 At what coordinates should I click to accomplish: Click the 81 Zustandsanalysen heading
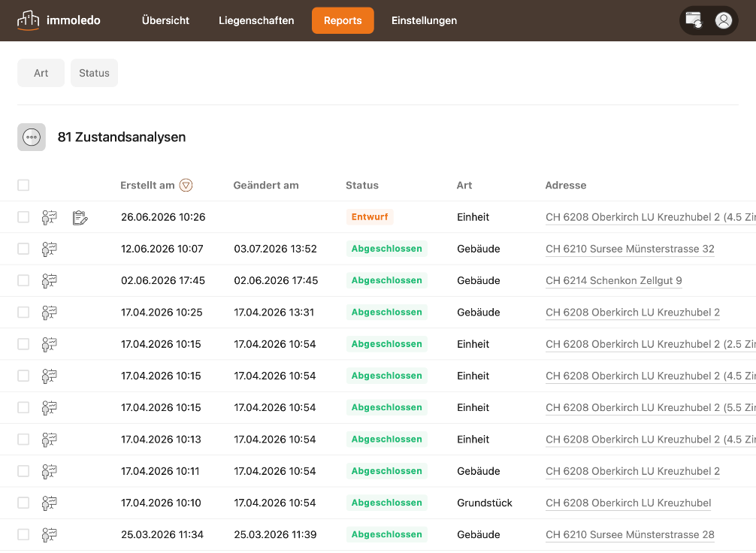pos(122,137)
